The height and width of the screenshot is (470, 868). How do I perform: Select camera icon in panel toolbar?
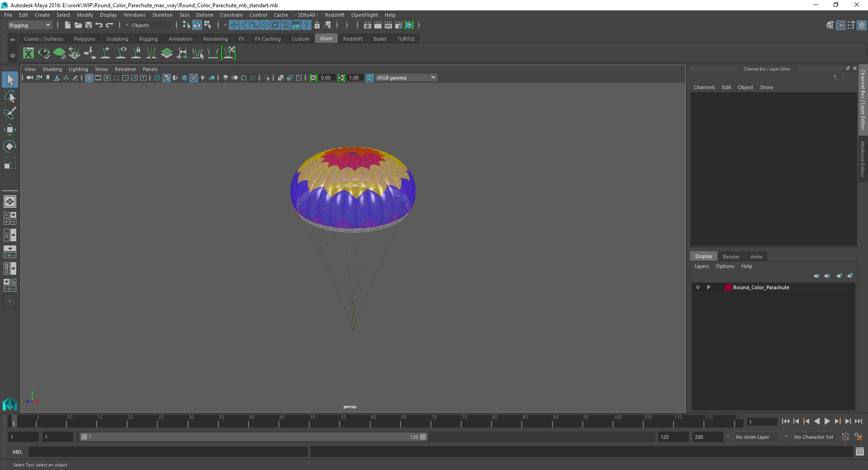click(x=29, y=78)
